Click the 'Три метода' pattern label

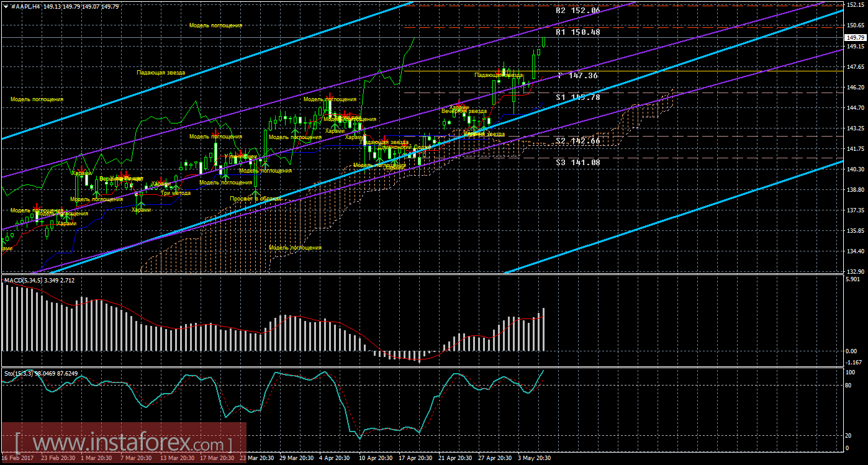pos(176,193)
